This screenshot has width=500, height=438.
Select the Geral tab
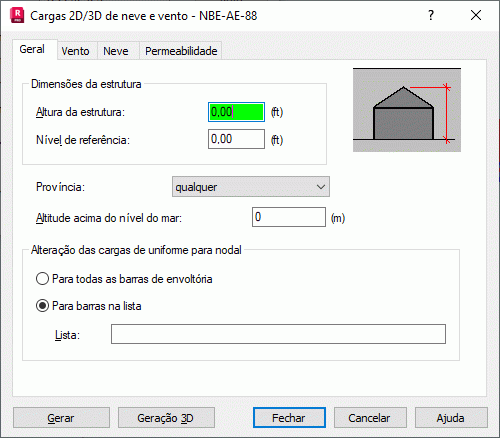coord(32,49)
